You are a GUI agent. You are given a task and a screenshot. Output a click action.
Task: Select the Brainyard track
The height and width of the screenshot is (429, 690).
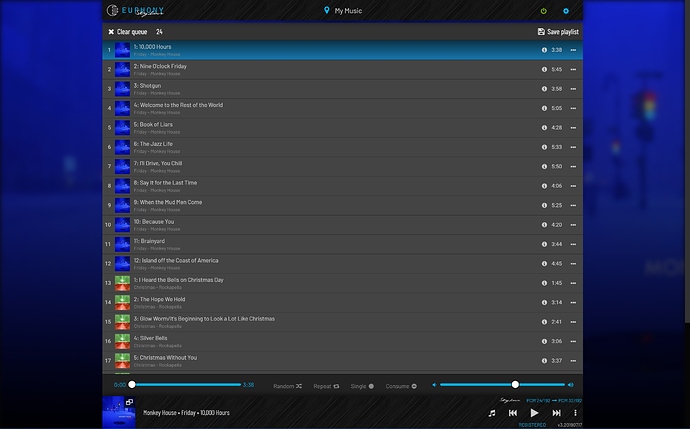[342, 244]
